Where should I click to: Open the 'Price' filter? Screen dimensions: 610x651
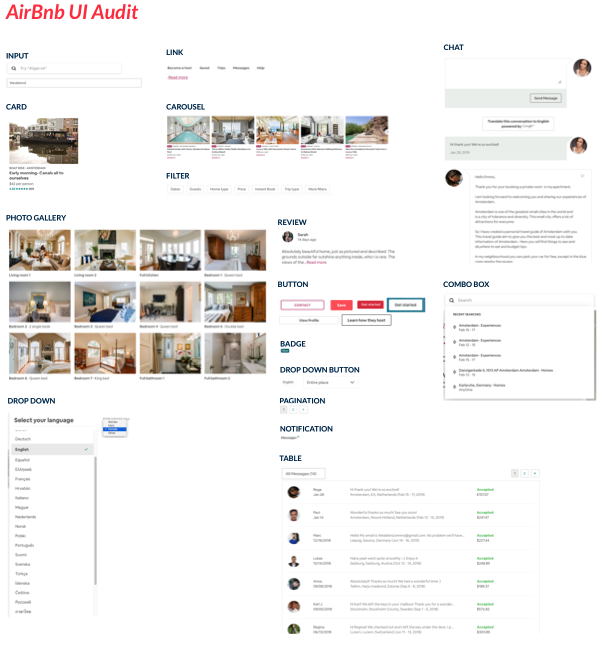click(x=242, y=189)
